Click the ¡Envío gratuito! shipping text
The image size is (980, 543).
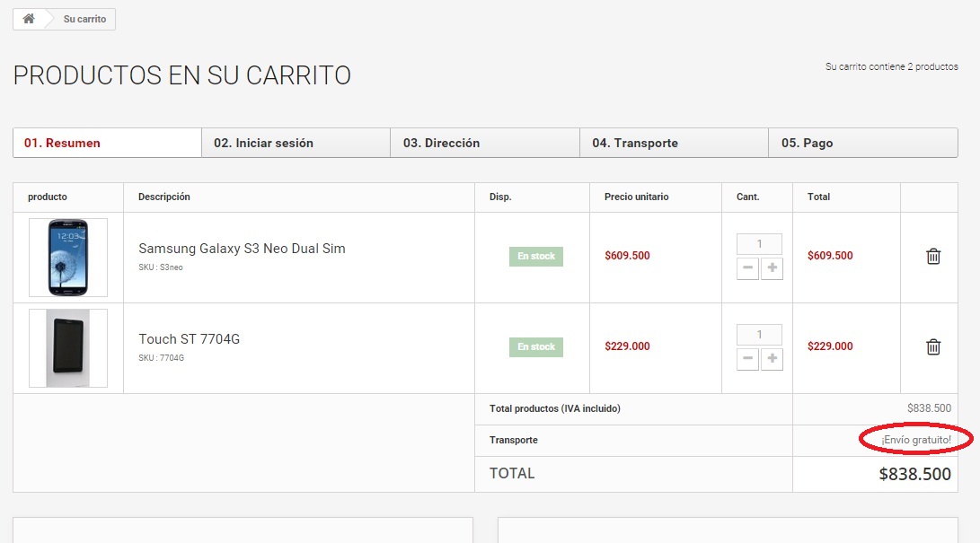click(x=915, y=440)
